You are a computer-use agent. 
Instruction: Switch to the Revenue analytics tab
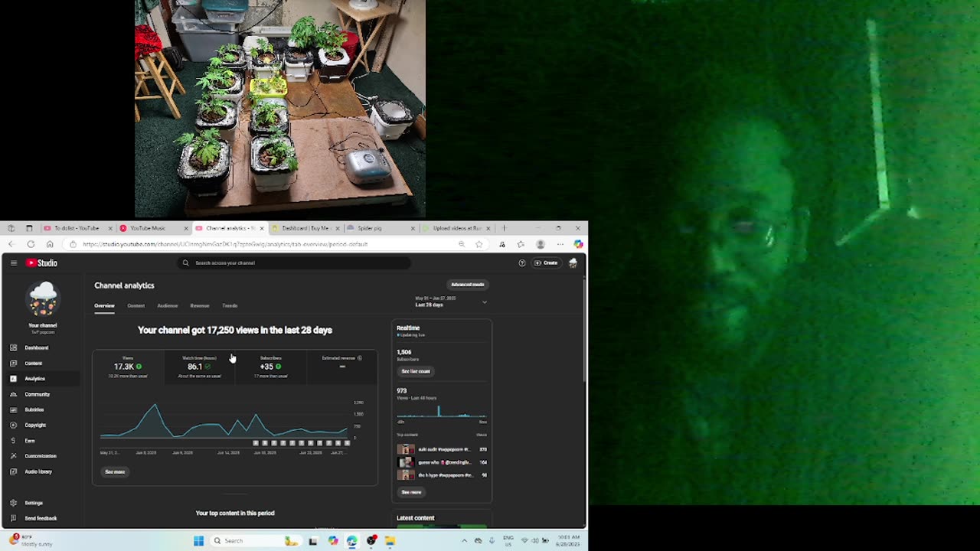(200, 305)
